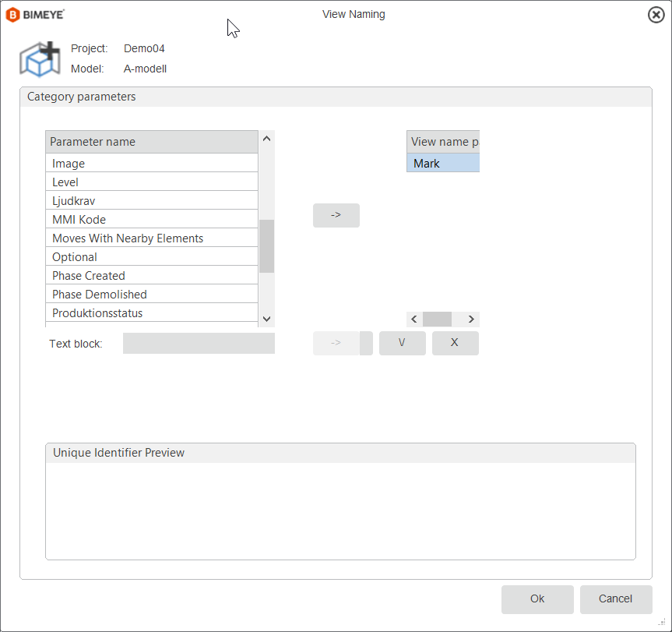
Task: Remove Mark using the X button
Action: (456, 343)
